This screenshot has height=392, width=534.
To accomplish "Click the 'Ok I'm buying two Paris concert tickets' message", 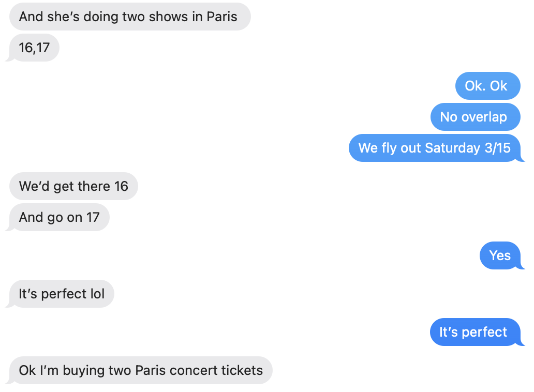I will pos(141,370).
